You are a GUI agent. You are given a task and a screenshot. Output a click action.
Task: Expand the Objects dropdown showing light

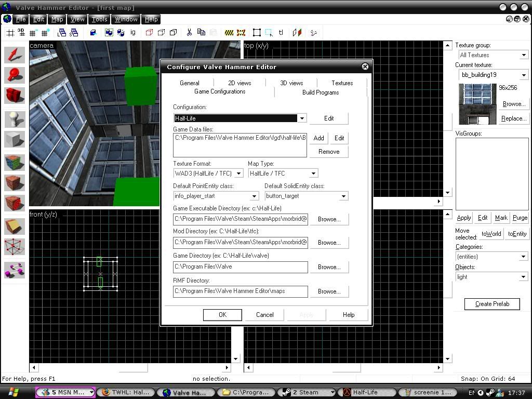(x=524, y=277)
